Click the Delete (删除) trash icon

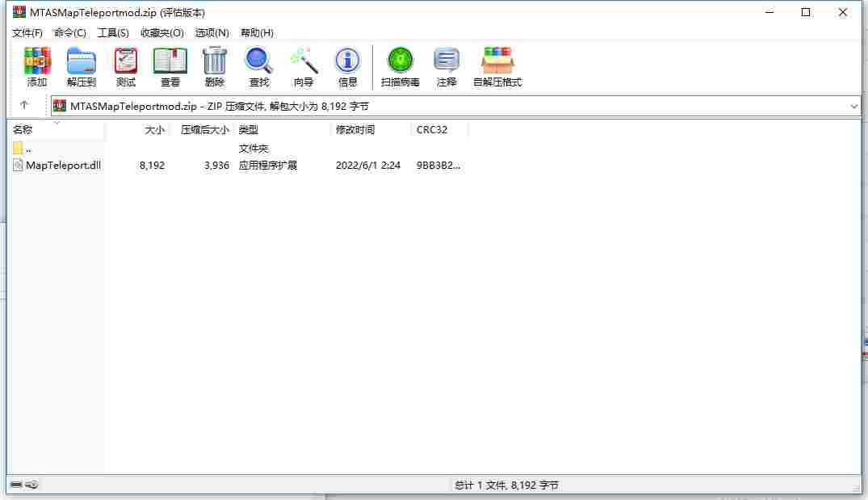coord(215,66)
